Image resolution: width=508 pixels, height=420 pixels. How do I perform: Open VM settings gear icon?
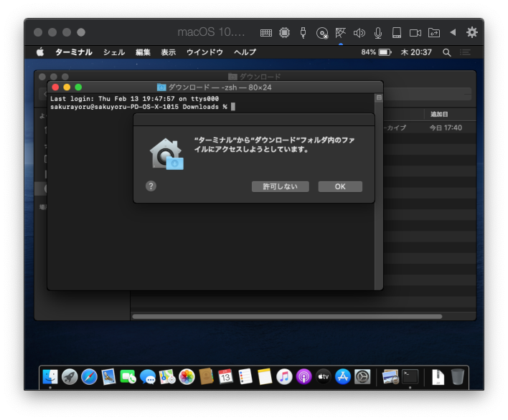pyautogui.click(x=471, y=32)
